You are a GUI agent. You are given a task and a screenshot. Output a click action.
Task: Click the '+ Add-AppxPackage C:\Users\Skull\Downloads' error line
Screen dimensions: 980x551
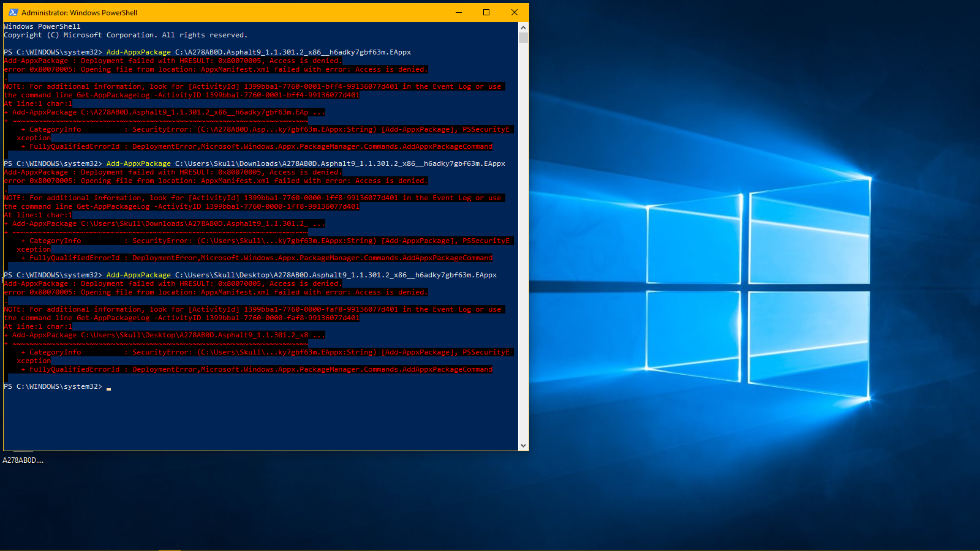pos(164,223)
